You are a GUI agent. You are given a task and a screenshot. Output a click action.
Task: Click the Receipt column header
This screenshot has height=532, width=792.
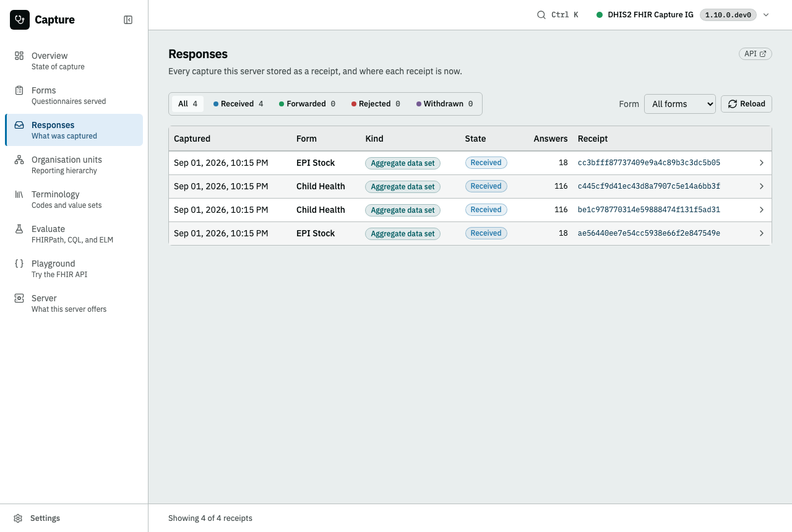point(593,139)
